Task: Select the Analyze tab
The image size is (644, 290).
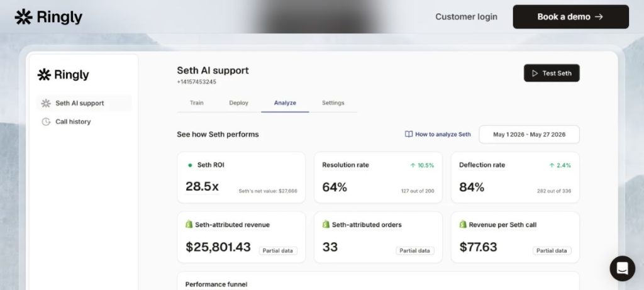Action: point(285,103)
